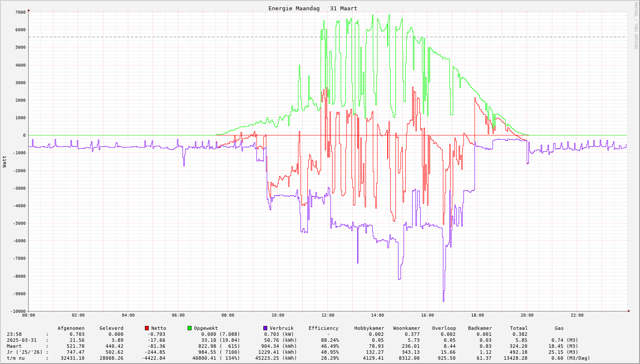Click the Hobbykamer column header
The image size is (640, 364).
point(369,328)
